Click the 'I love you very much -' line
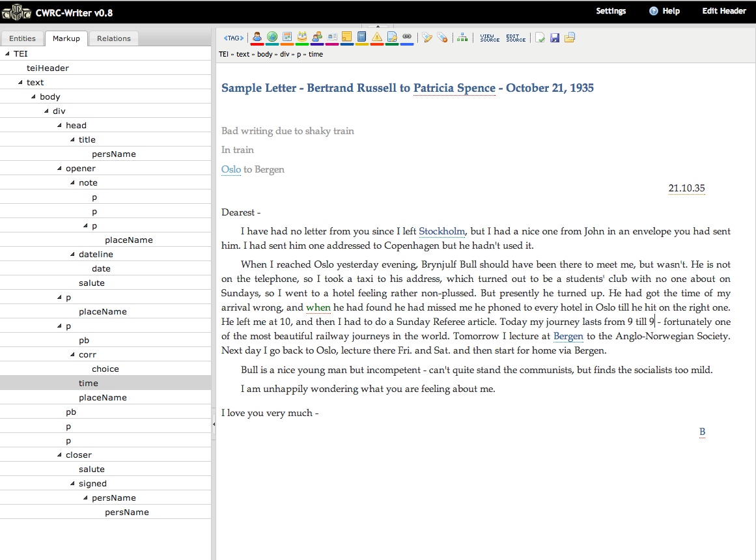756x560 pixels. [x=270, y=413]
